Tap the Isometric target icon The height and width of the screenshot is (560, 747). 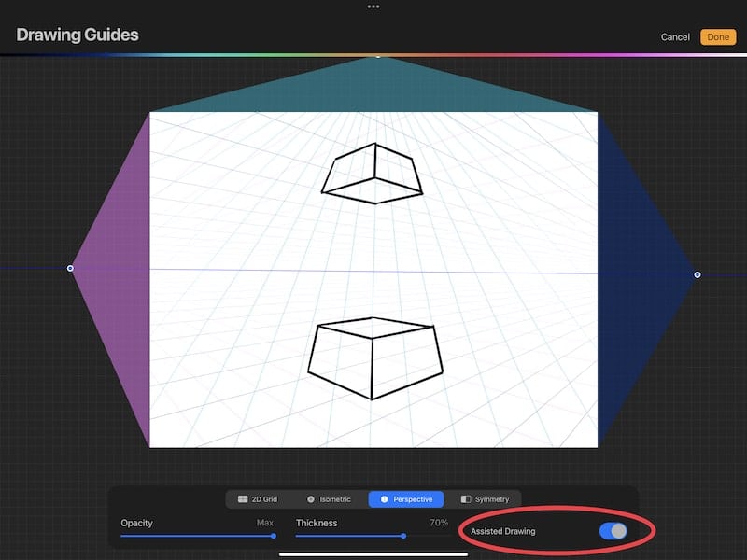tap(311, 498)
